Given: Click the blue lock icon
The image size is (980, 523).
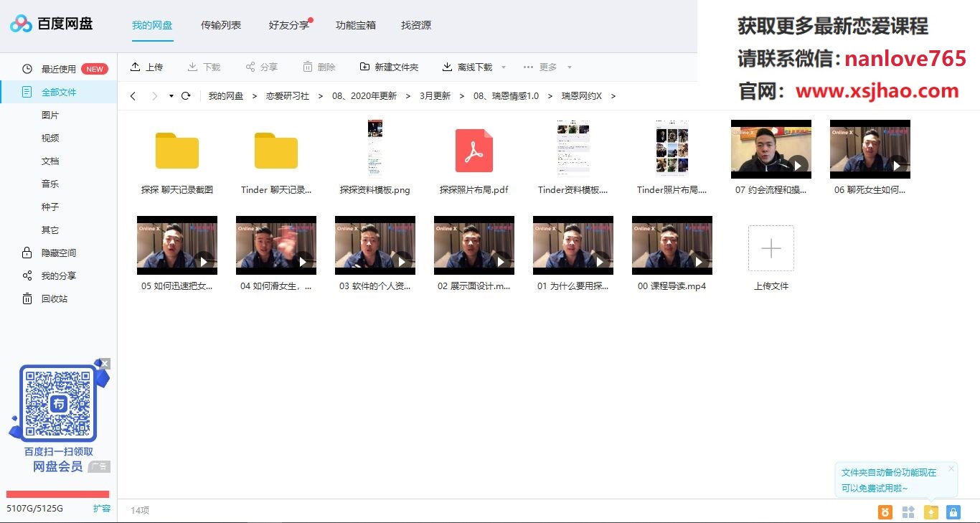Looking at the screenshot, I should click(x=953, y=512).
